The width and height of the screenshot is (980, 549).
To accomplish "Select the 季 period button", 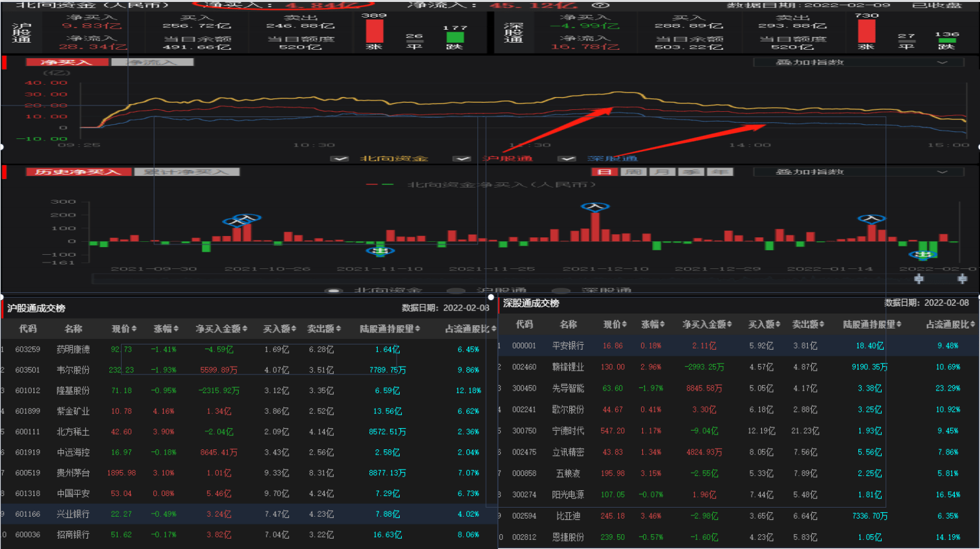I will (691, 172).
